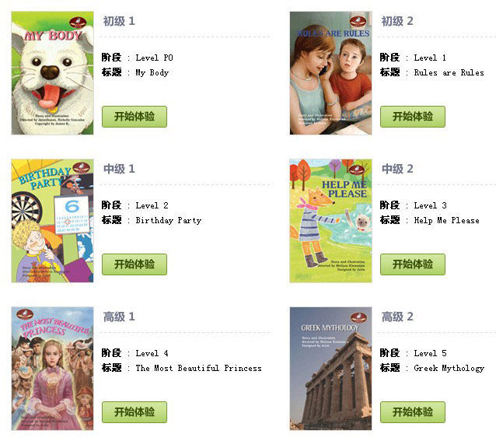Select the 中级 1 heading

119,169
